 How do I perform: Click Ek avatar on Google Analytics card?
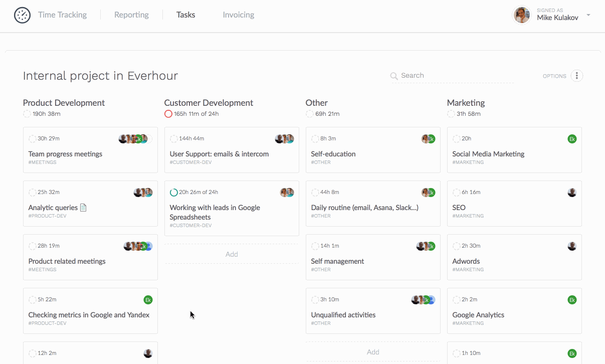click(x=572, y=300)
